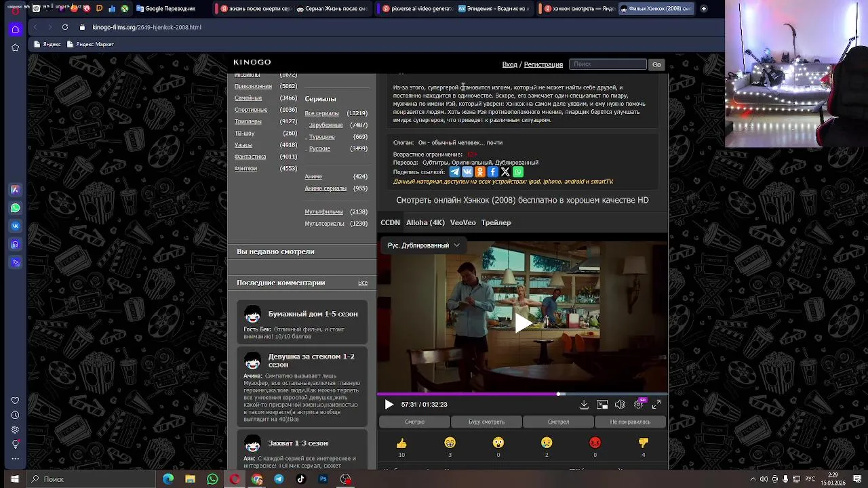
Task: Open the Приключения genre link
Action: [x=253, y=86]
